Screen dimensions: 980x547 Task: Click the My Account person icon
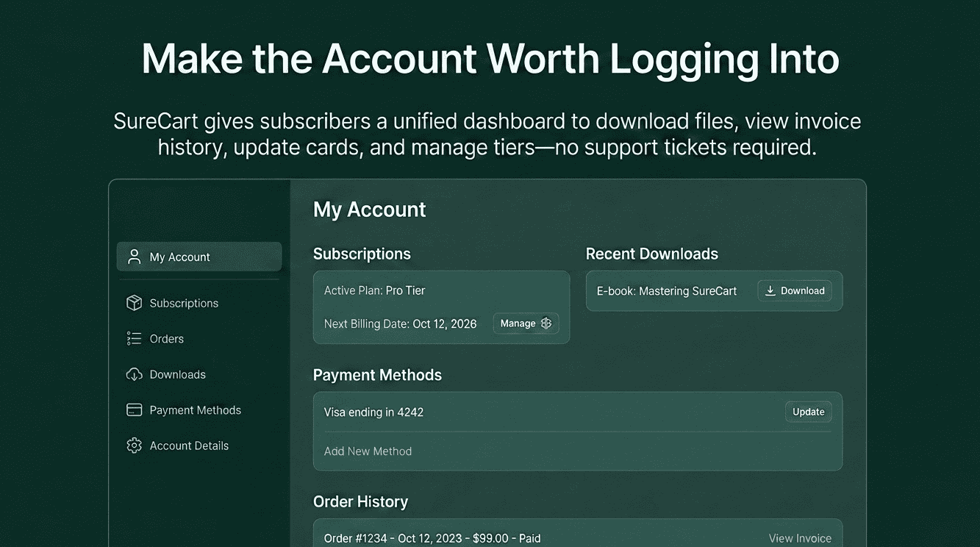coord(134,257)
